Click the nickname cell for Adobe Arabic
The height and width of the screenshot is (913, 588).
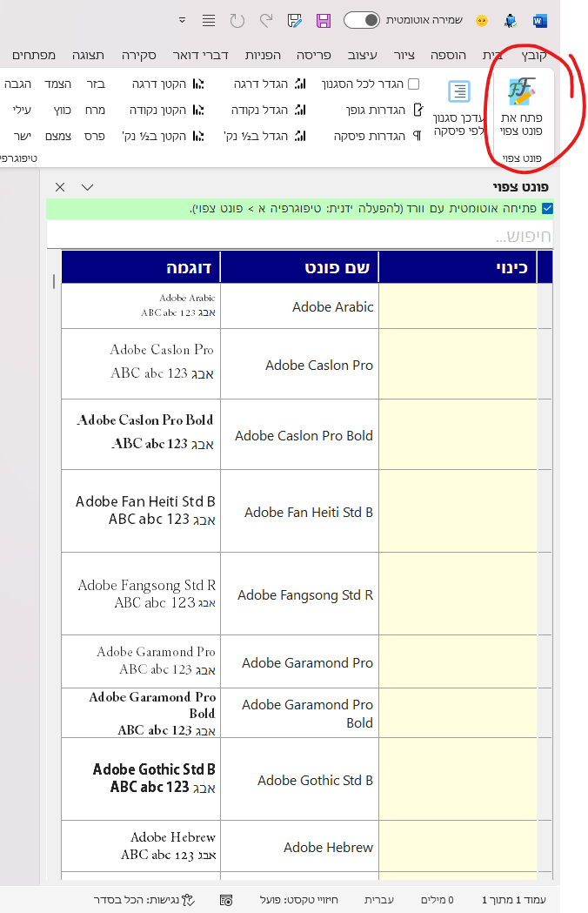(x=458, y=306)
